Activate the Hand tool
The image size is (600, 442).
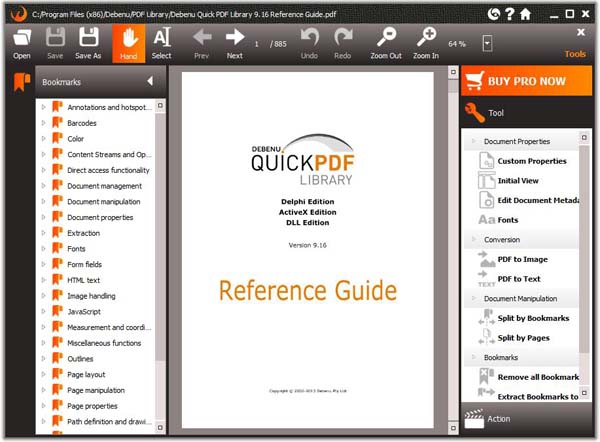click(129, 44)
